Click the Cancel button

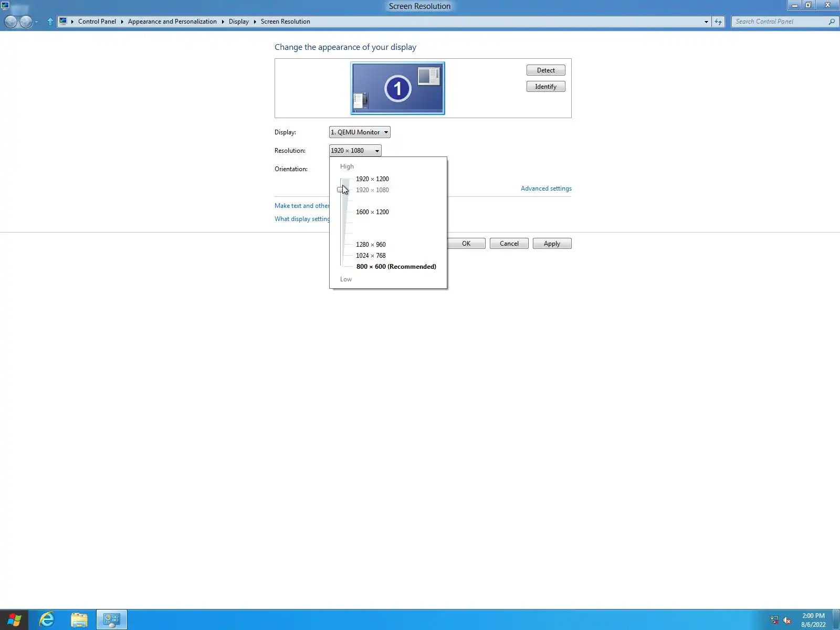click(509, 244)
